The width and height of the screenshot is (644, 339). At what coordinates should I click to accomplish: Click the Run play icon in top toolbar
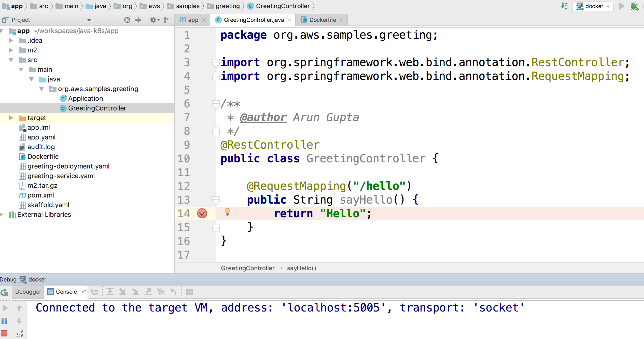click(x=621, y=6)
